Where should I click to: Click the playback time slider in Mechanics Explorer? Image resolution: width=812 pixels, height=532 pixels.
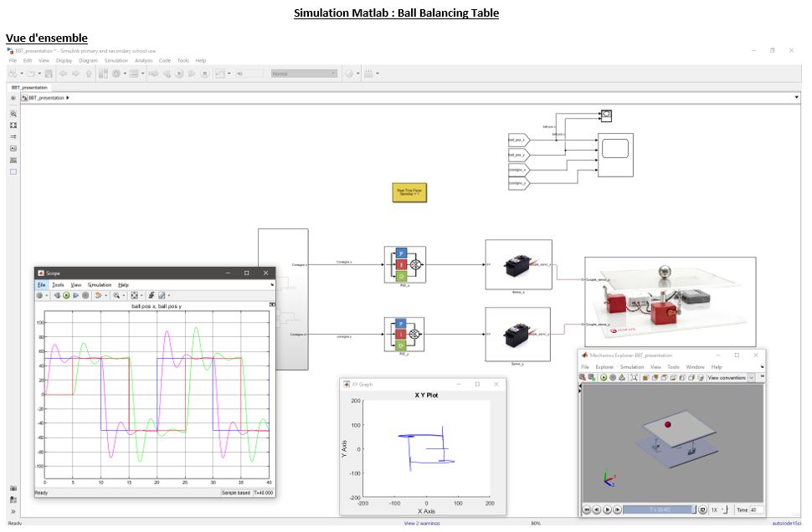pyautogui.click(x=660, y=509)
